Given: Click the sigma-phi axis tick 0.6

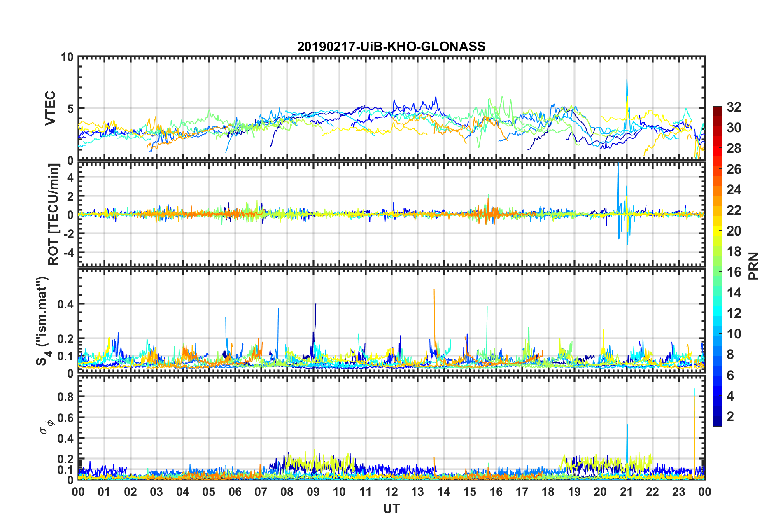Looking at the screenshot, I should [65, 418].
